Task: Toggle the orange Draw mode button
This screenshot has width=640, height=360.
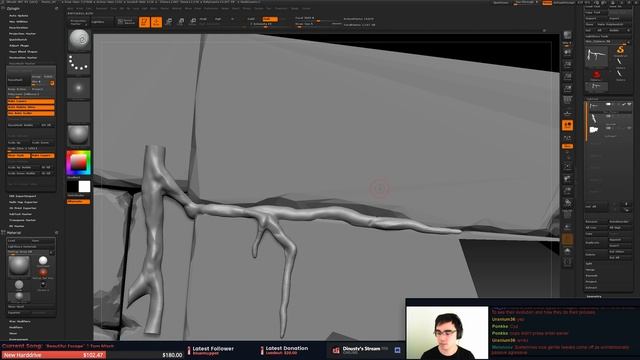Action: click(x=156, y=22)
